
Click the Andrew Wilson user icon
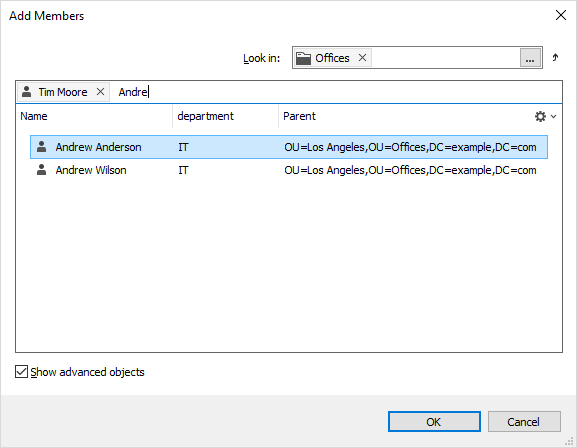[x=42, y=170]
